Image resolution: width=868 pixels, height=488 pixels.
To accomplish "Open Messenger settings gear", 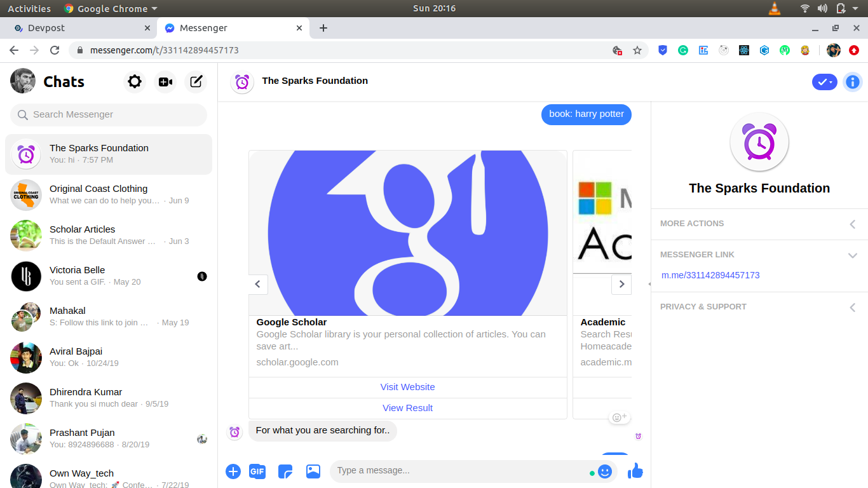I will pyautogui.click(x=134, y=81).
